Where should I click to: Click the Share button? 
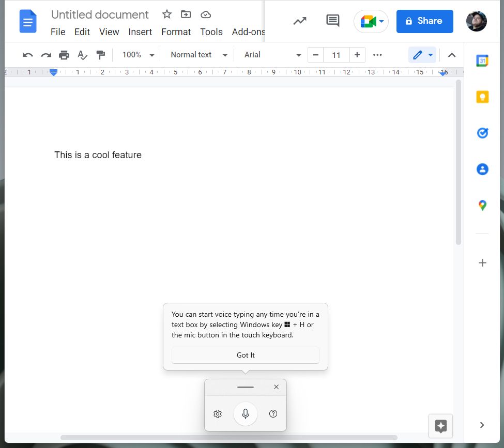point(424,21)
